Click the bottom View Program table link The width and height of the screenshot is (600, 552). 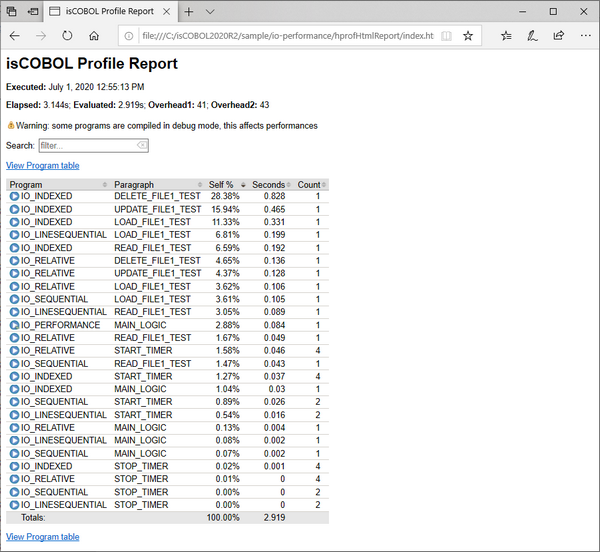tap(43, 537)
